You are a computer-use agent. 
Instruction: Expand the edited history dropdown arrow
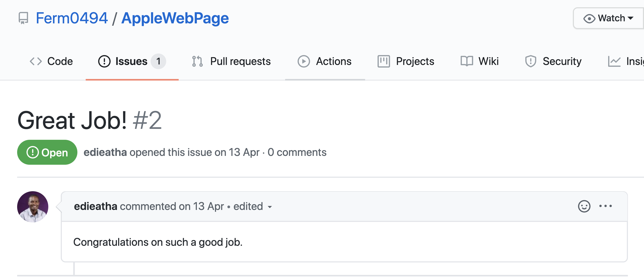coord(270,207)
